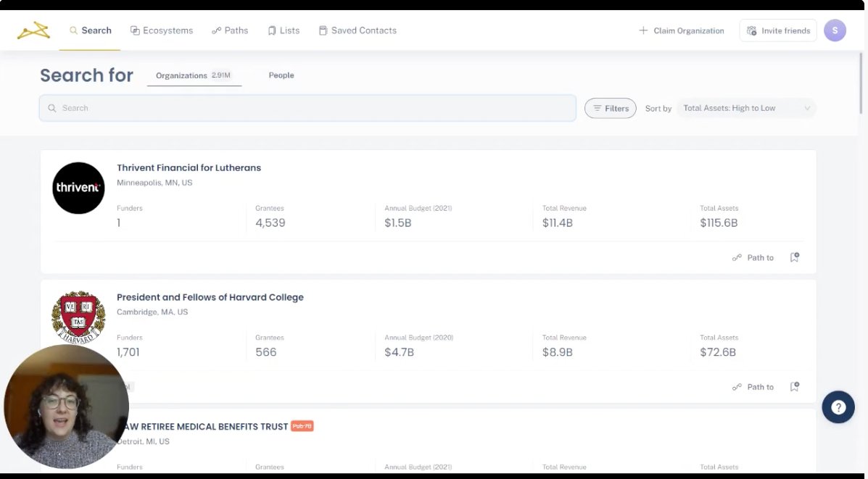868x479 pixels.
Task: Open the Sort by Total Assets dropdown
Action: coord(746,108)
